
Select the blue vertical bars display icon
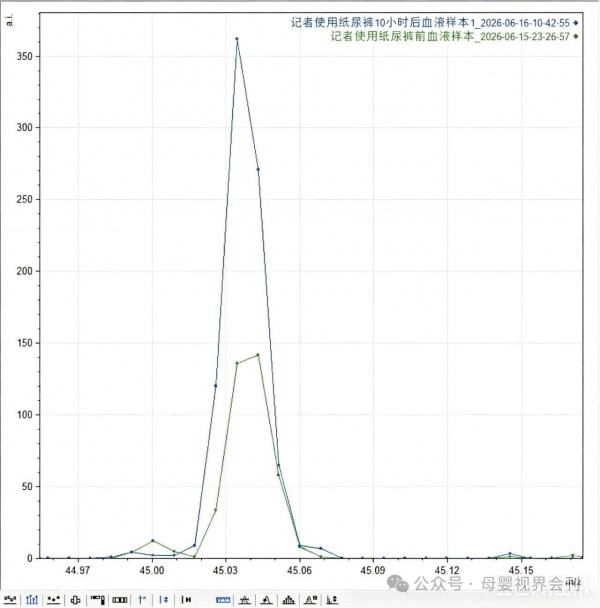point(32,600)
